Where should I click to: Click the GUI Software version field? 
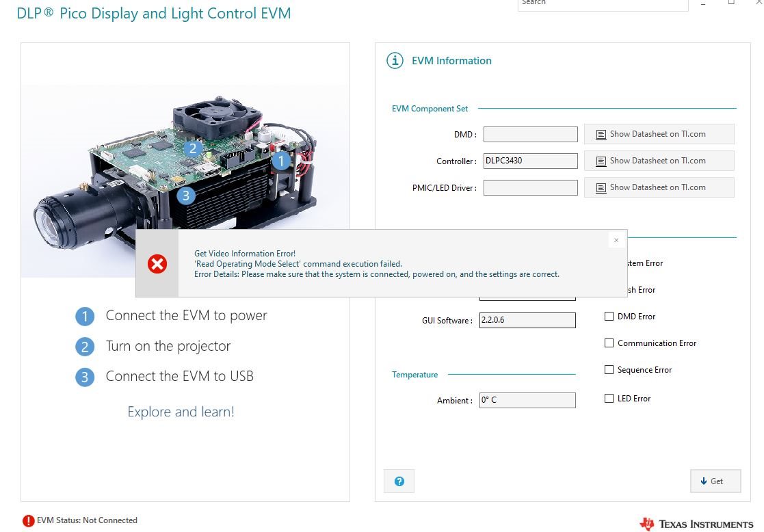527,320
